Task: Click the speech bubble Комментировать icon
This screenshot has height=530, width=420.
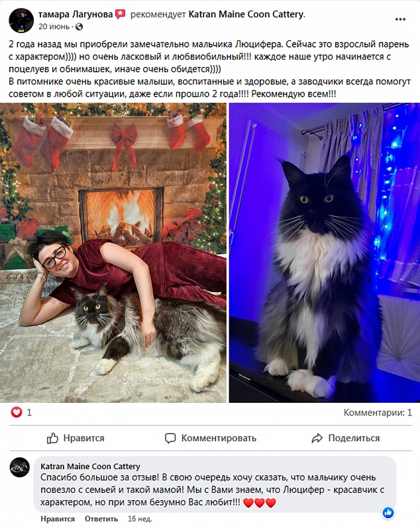Action: coord(170,438)
